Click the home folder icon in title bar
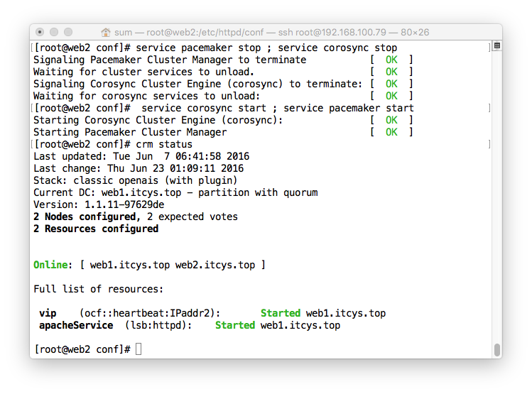Image resolution: width=532 pixels, height=394 pixels. click(x=106, y=32)
